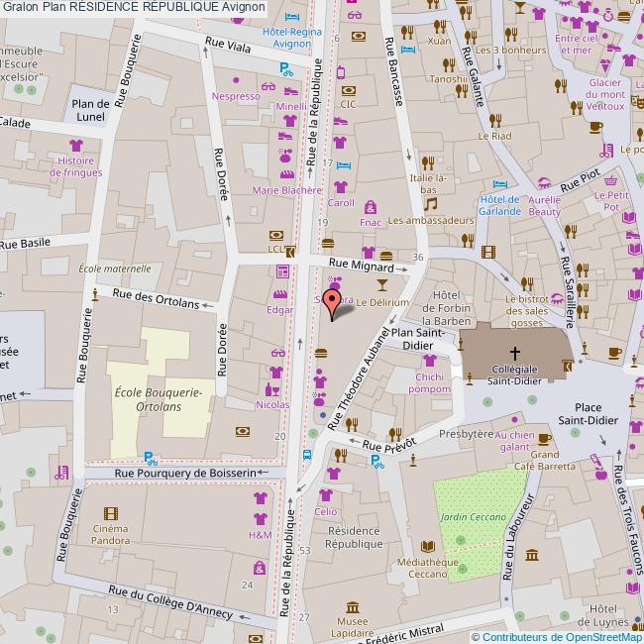This screenshot has height=644, width=644.
Task: Select the Minelli shoe shop icon
Action: [291, 91]
